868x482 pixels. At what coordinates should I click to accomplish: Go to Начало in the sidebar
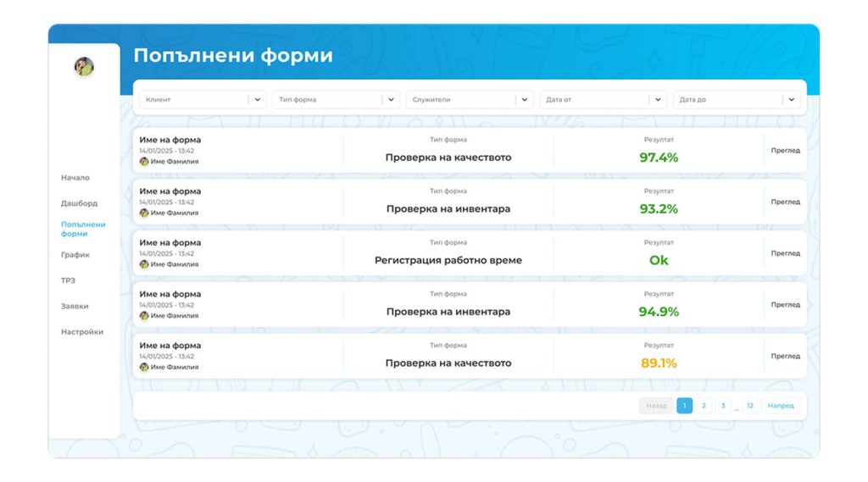75,178
